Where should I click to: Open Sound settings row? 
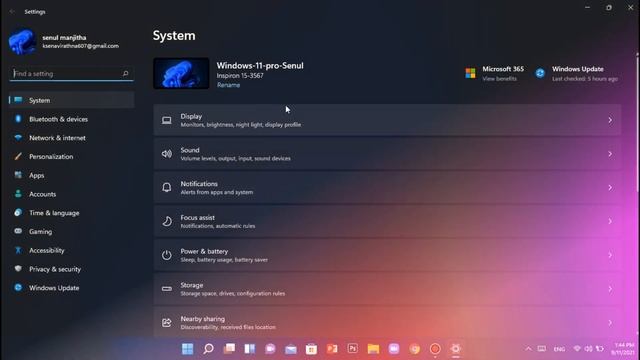(387, 154)
